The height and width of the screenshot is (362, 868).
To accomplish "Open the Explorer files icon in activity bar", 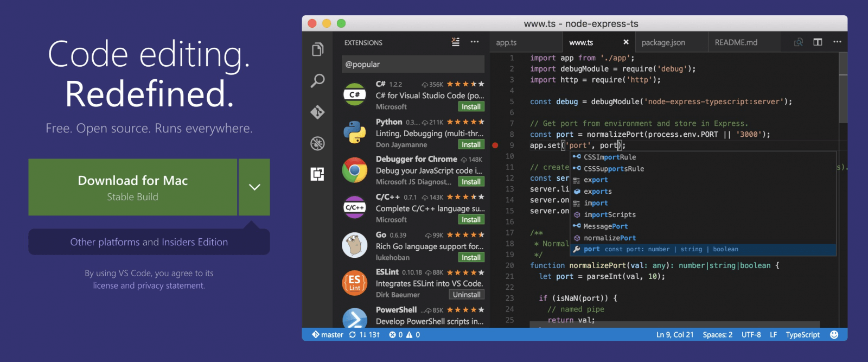I will pyautogui.click(x=318, y=49).
